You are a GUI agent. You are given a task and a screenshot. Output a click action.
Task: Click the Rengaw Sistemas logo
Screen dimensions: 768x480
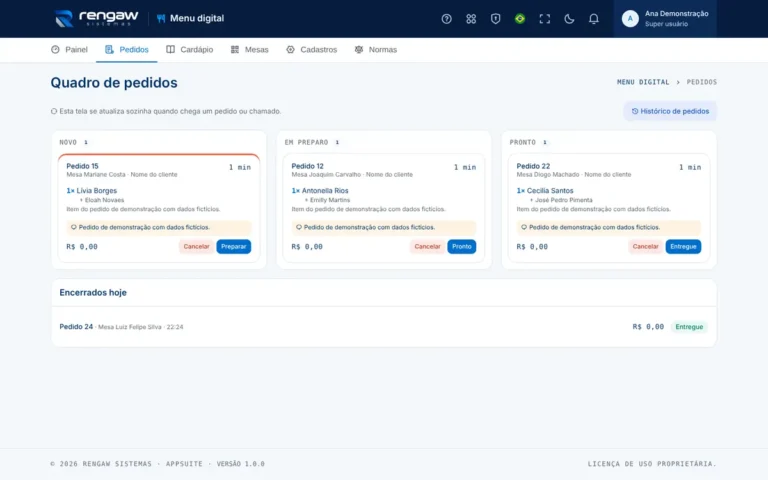click(96, 19)
